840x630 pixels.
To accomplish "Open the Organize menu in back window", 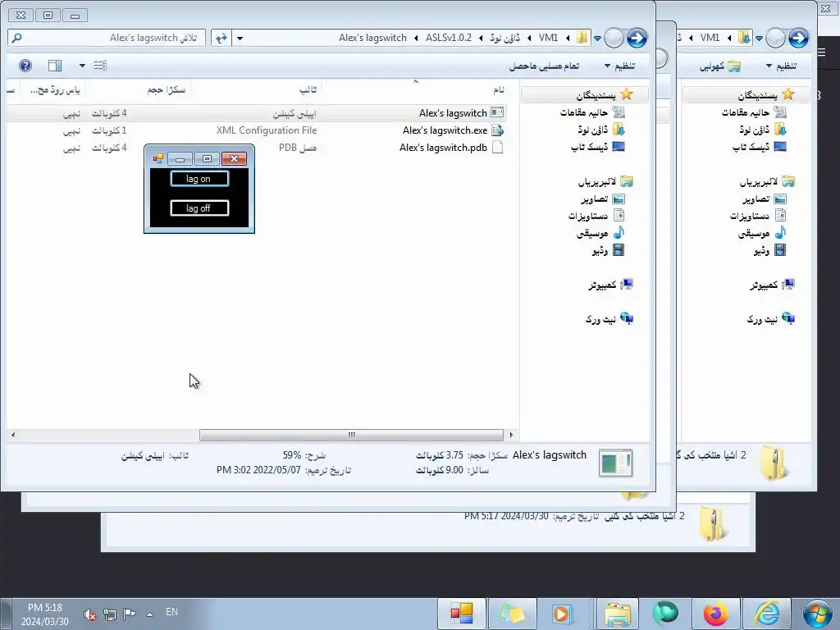I will 781,66.
